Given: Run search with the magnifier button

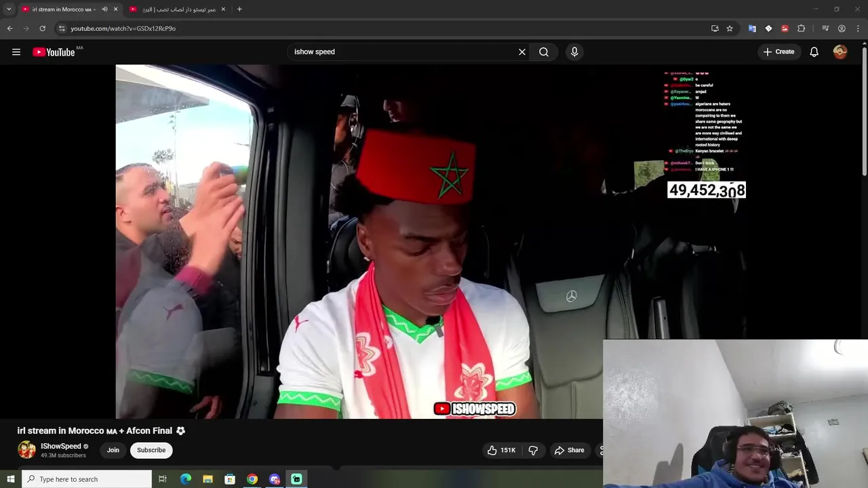Looking at the screenshot, I should 544,52.
